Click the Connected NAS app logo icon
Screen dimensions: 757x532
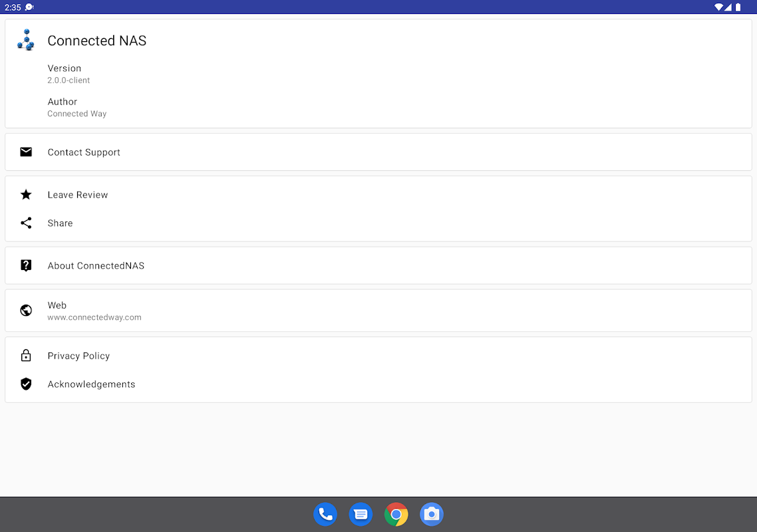26,40
